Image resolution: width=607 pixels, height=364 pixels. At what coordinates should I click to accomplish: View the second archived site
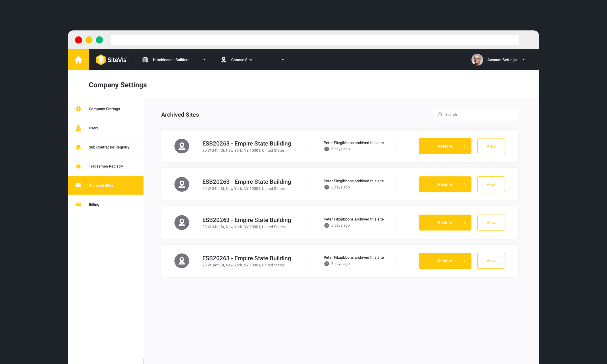point(491,184)
